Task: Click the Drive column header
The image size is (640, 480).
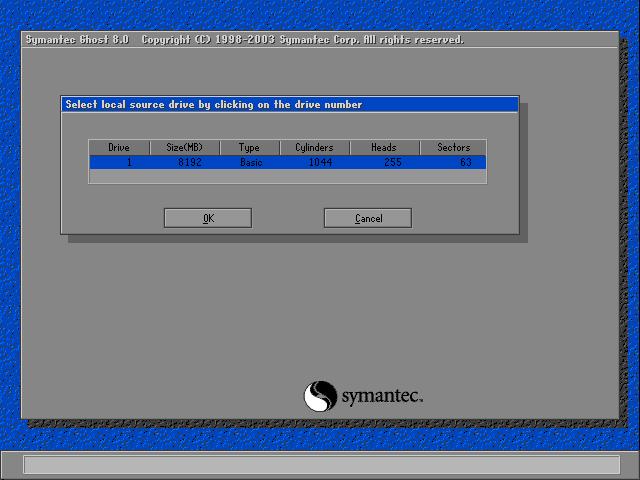Action: coord(119,147)
